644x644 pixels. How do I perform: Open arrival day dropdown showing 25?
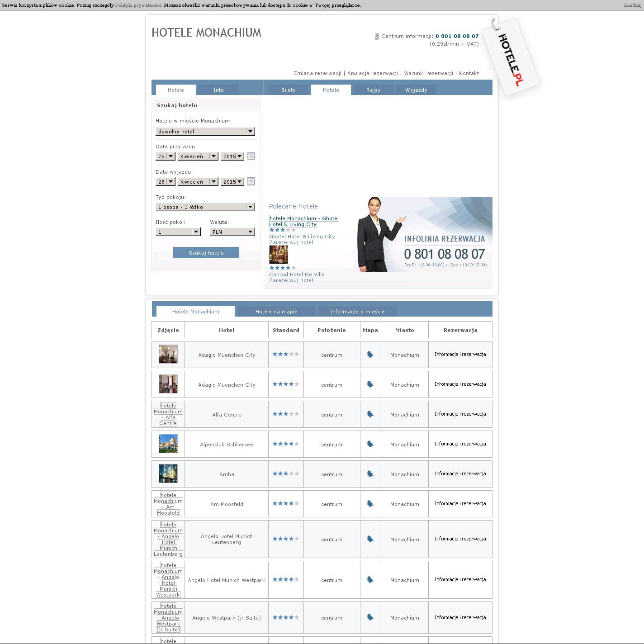(165, 156)
